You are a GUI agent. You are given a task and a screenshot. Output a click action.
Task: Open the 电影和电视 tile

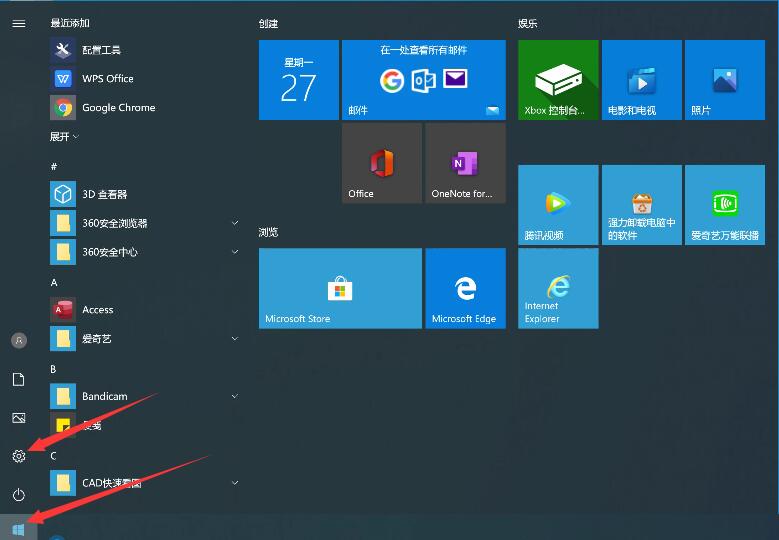(x=642, y=80)
